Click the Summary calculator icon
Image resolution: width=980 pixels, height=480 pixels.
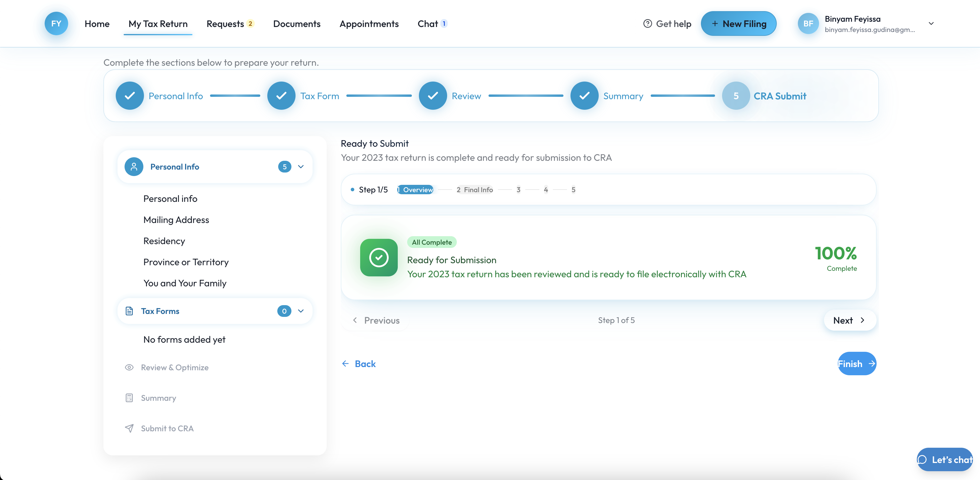pos(129,398)
